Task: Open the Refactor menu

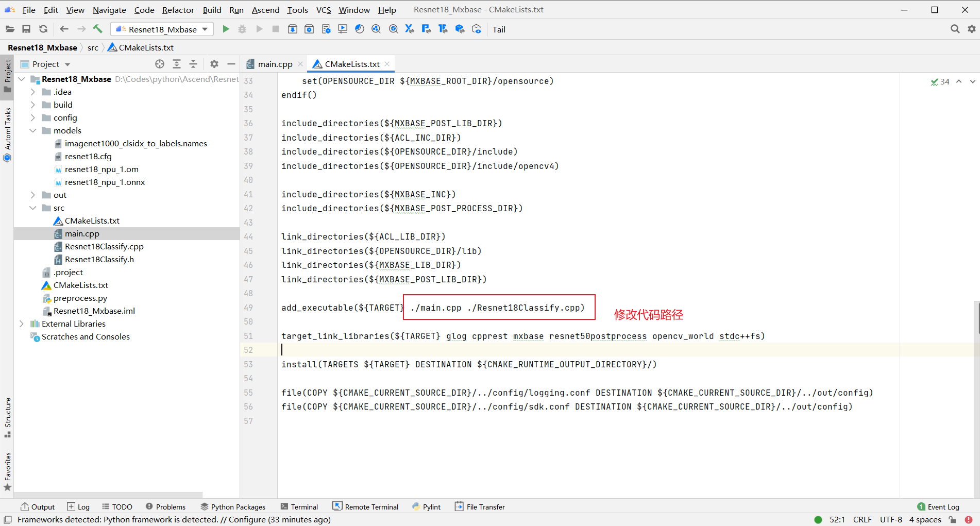Action: 178,10
